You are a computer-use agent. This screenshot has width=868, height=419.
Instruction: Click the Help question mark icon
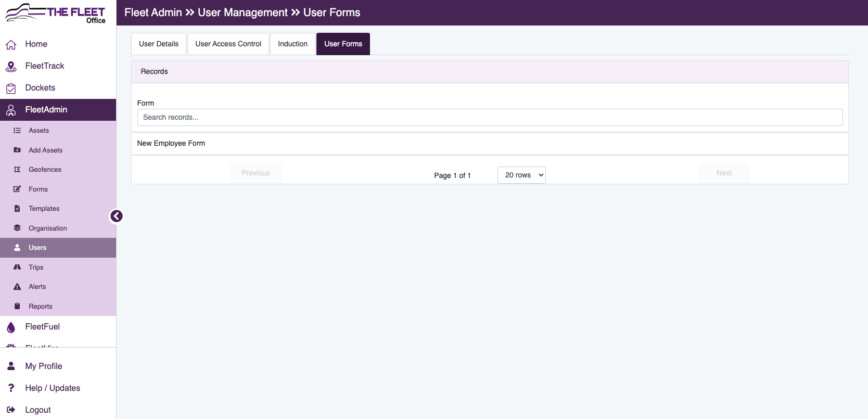click(x=11, y=388)
